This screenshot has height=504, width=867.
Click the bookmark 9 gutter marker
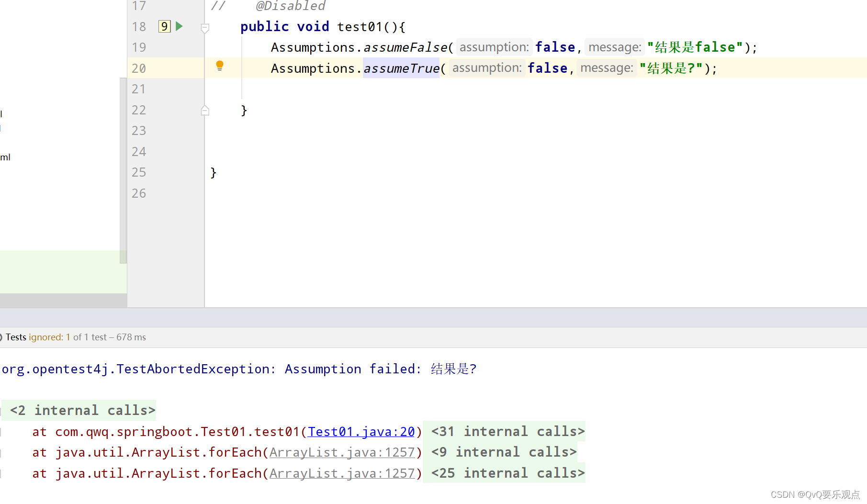(x=164, y=26)
